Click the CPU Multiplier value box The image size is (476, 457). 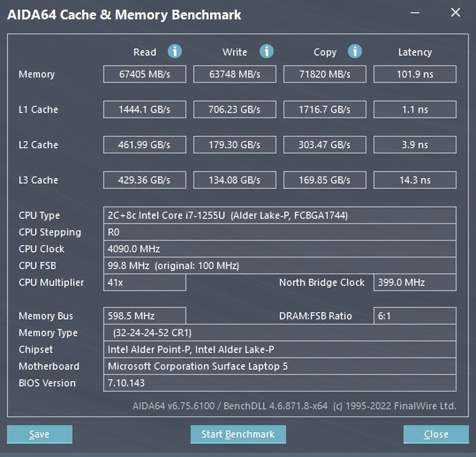[x=144, y=283]
